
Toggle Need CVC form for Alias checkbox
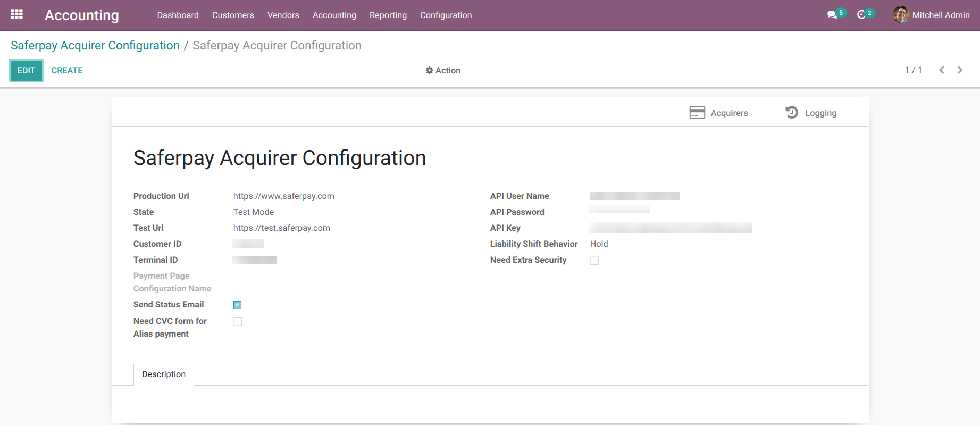[238, 321]
